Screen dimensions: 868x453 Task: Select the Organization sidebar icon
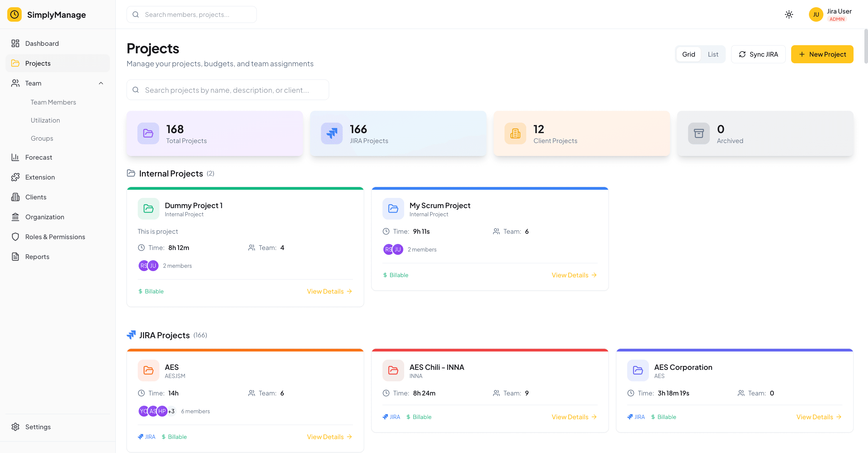tap(16, 217)
